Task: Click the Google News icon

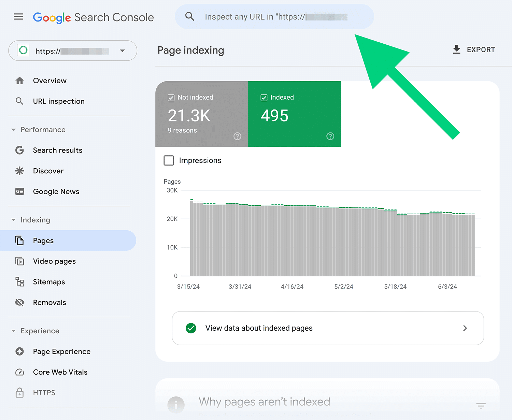Action: pyautogui.click(x=20, y=191)
